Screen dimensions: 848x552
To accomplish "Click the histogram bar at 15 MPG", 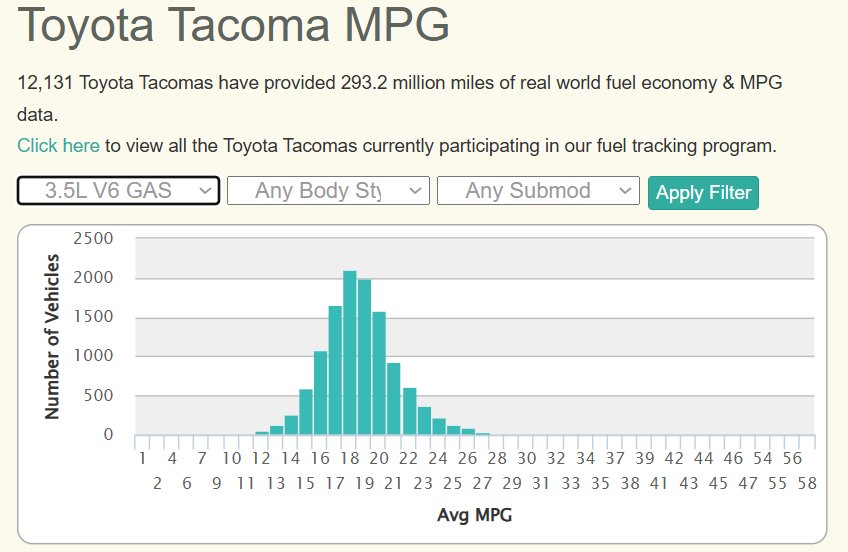I will pyautogui.click(x=306, y=412).
